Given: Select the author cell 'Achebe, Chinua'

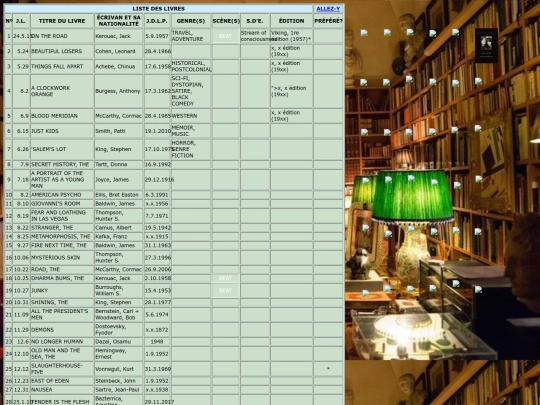Looking at the screenshot, I should pyautogui.click(x=118, y=66).
